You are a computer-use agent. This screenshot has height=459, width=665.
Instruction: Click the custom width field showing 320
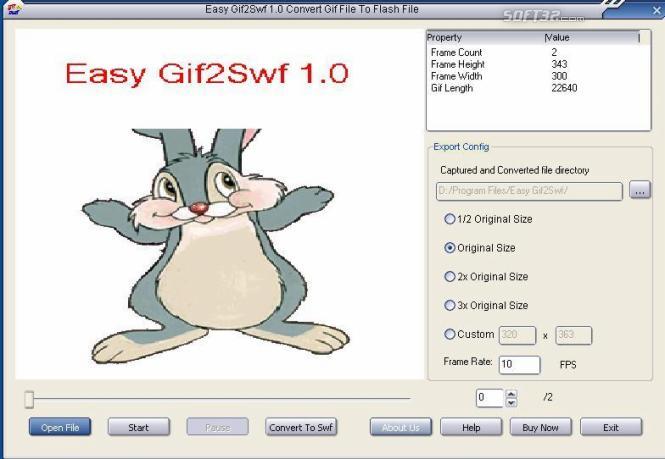point(517,335)
